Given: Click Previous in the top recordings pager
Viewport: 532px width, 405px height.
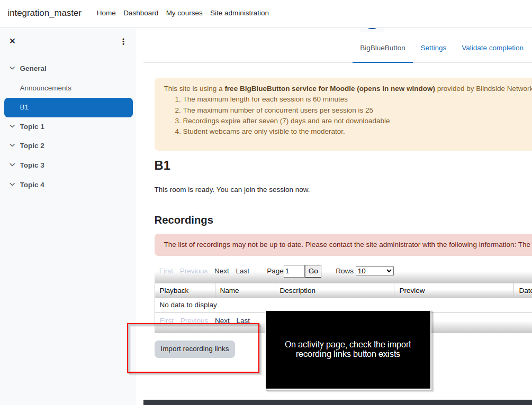Looking at the screenshot, I should coord(194,271).
